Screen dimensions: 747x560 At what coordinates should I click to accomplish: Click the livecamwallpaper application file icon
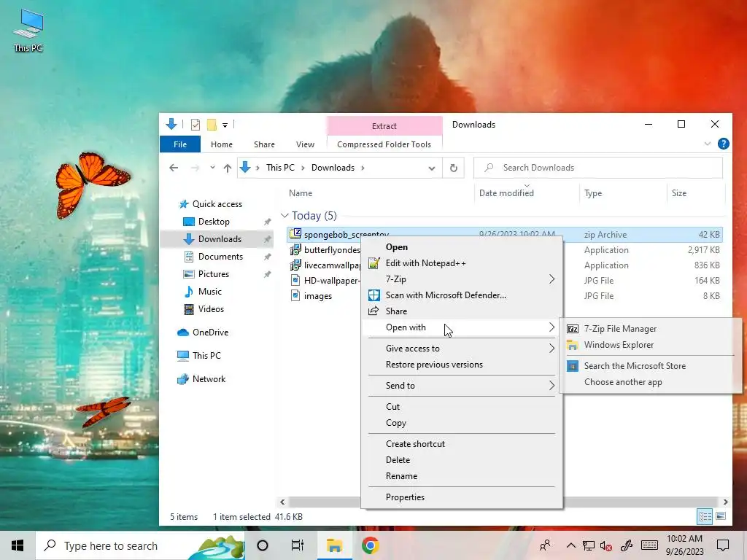295,265
